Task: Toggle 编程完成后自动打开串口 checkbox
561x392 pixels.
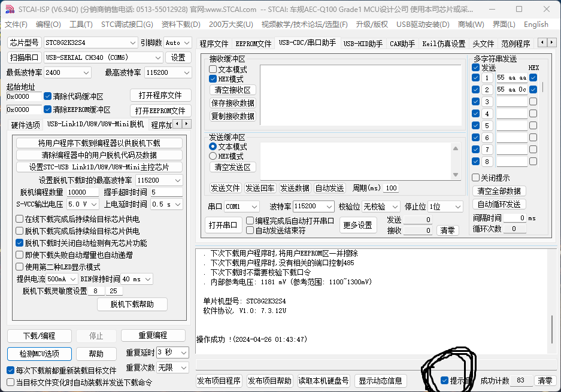Action: (x=250, y=221)
